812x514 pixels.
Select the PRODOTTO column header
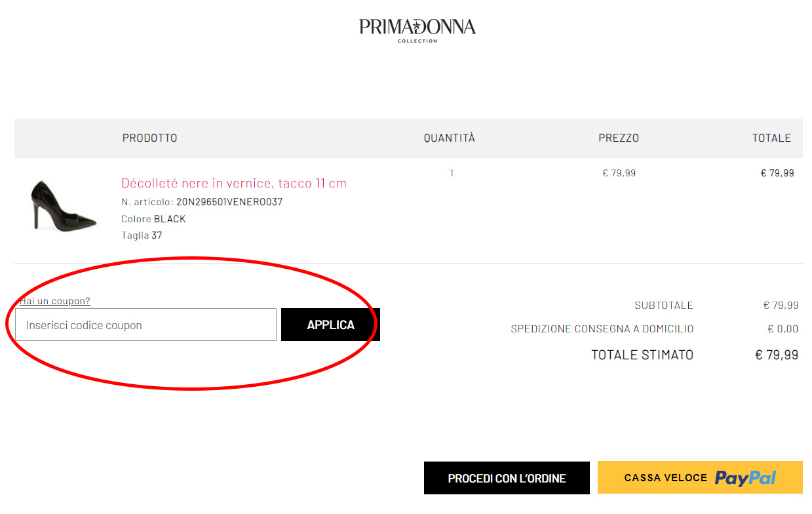149,138
